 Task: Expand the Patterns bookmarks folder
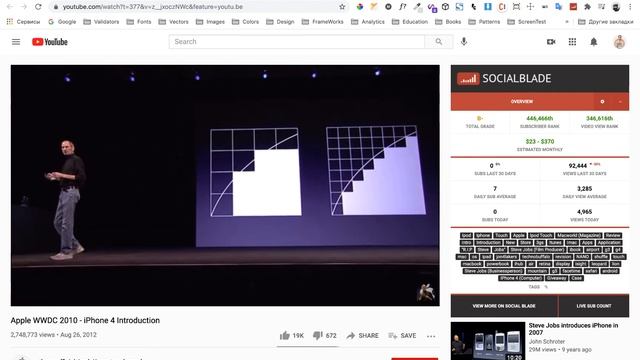[x=484, y=22]
